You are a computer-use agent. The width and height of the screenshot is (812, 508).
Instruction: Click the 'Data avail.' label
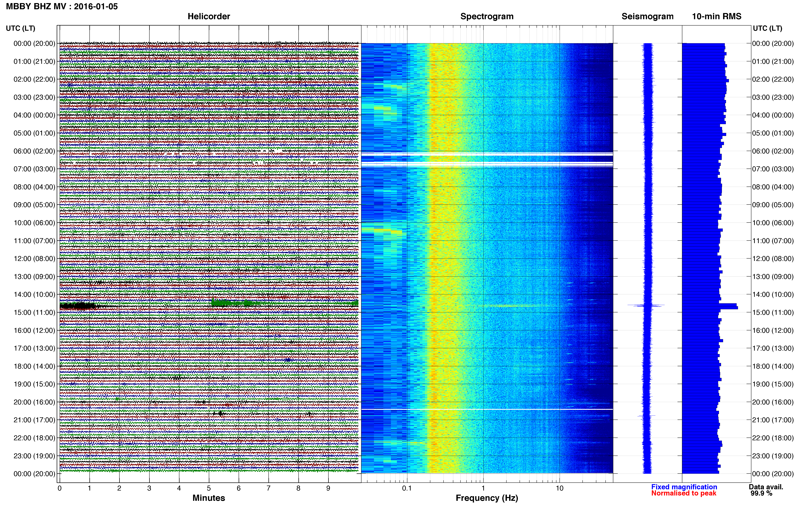pos(766,487)
